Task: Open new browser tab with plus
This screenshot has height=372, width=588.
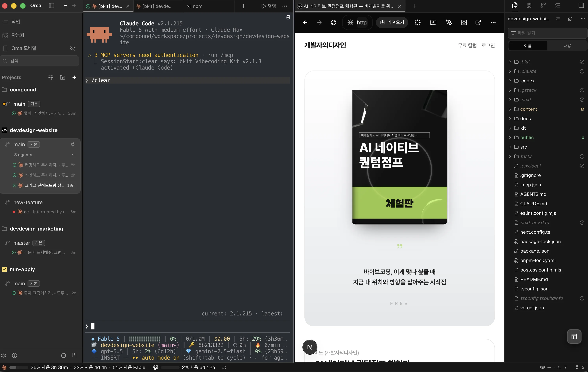Action: point(414,6)
